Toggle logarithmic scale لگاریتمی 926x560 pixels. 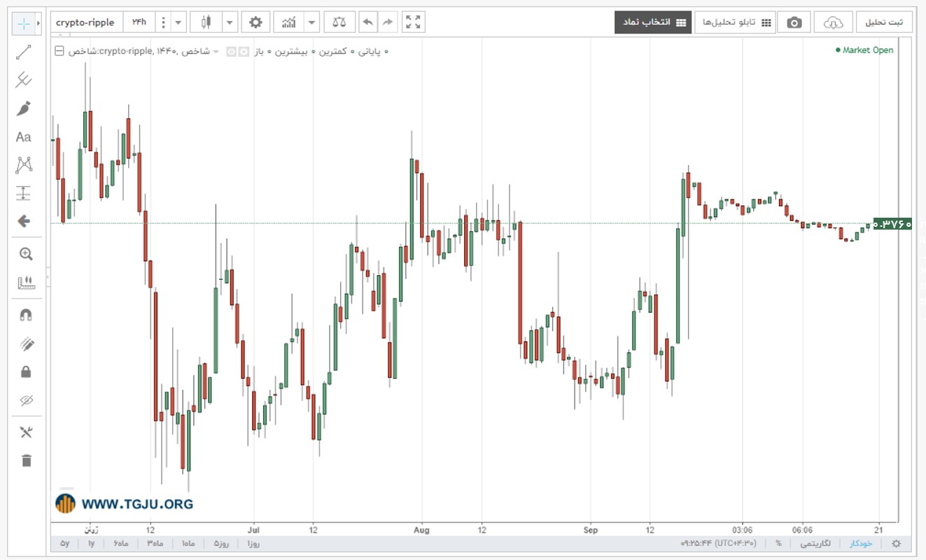(x=817, y=544)
